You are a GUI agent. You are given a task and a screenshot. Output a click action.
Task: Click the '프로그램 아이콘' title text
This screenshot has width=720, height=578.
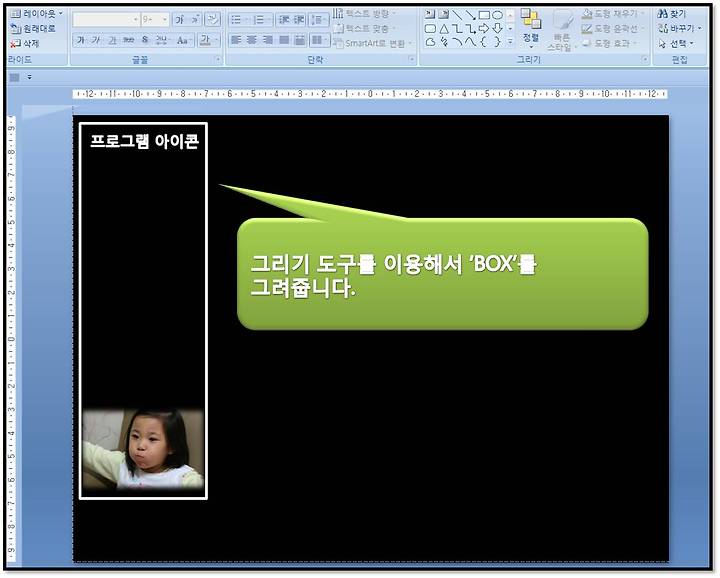pyautogui.click(x=144, y=141)
